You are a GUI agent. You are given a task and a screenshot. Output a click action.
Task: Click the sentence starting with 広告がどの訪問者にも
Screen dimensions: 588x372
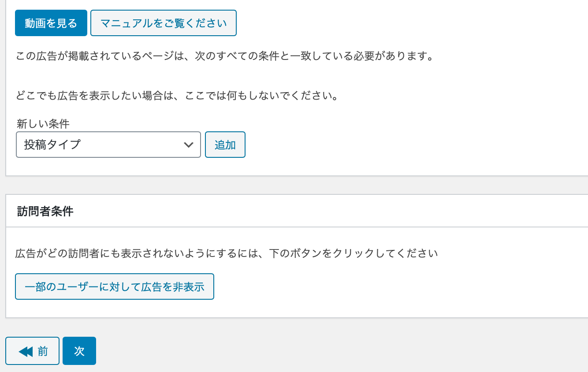click(x=227, y=253)
